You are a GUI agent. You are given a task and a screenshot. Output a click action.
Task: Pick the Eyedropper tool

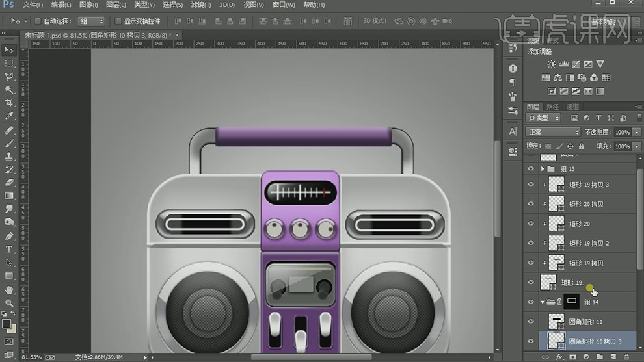pos(9,116)
